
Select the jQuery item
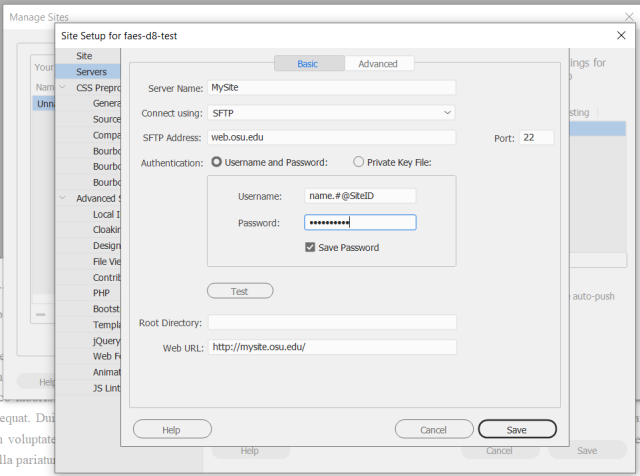coord(107,341)
